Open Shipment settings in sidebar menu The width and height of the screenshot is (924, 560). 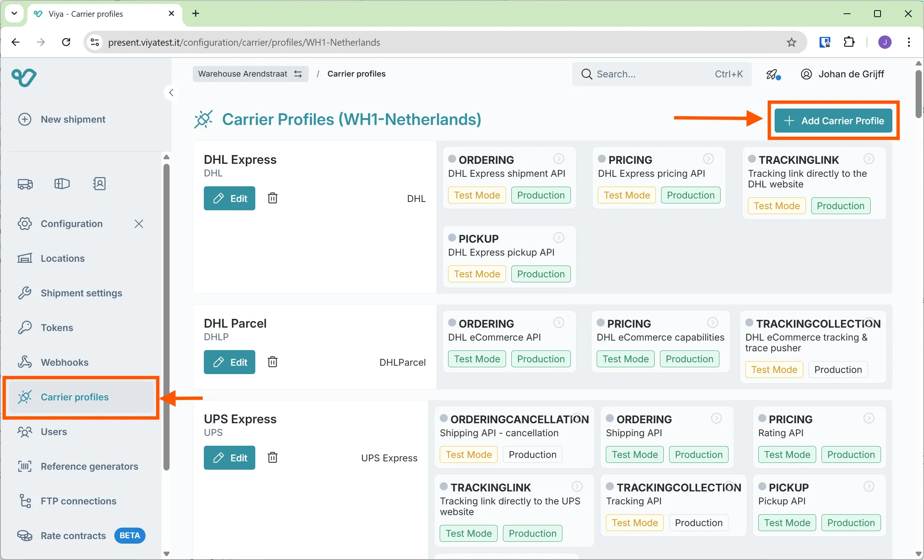81,293
